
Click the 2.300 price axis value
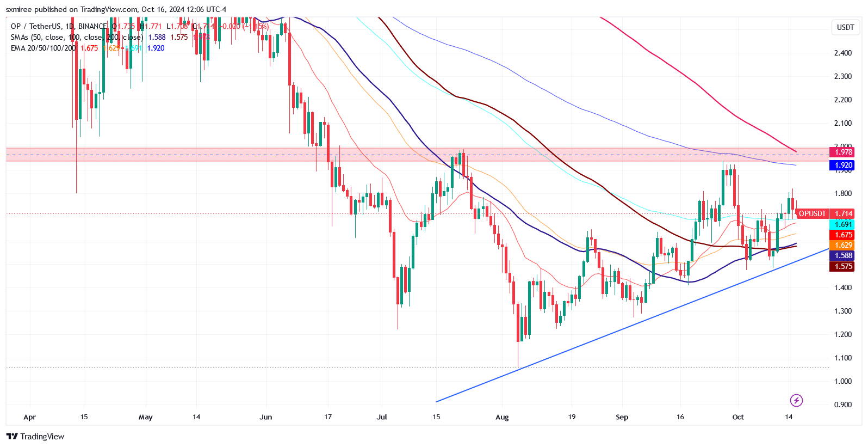click(x=843, y=76)
